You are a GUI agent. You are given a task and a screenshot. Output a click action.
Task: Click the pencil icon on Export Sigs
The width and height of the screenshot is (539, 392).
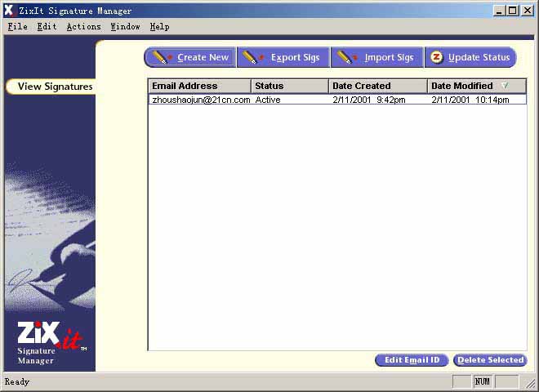coord(254,57)
